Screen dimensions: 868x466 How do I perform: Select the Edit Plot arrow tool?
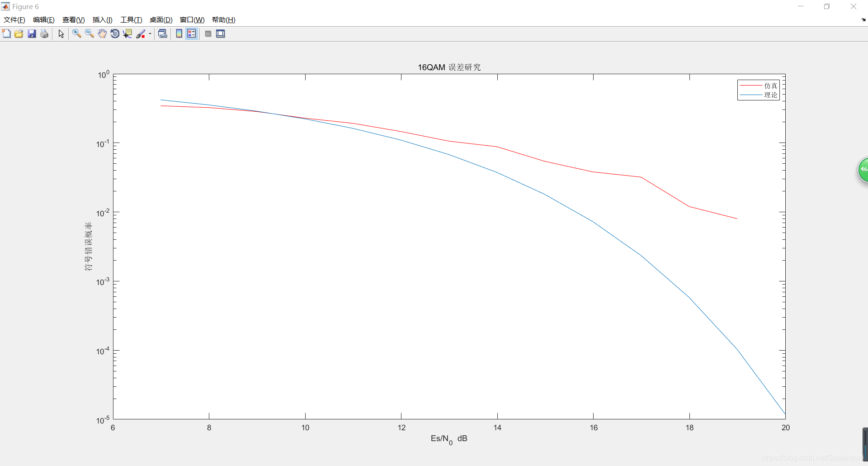(61, 34)
